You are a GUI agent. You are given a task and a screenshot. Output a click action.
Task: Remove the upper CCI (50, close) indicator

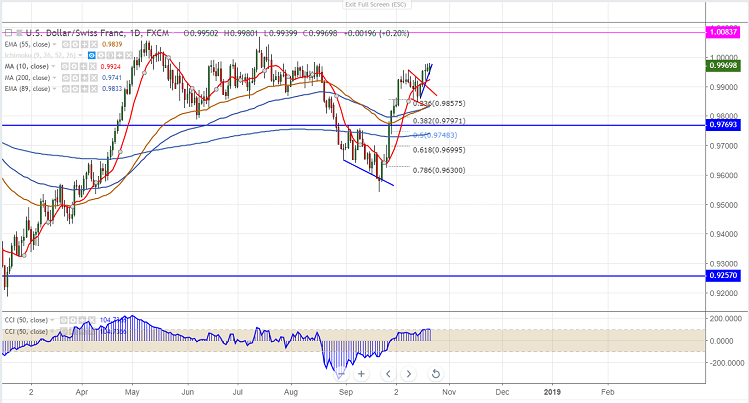point(92,320)
